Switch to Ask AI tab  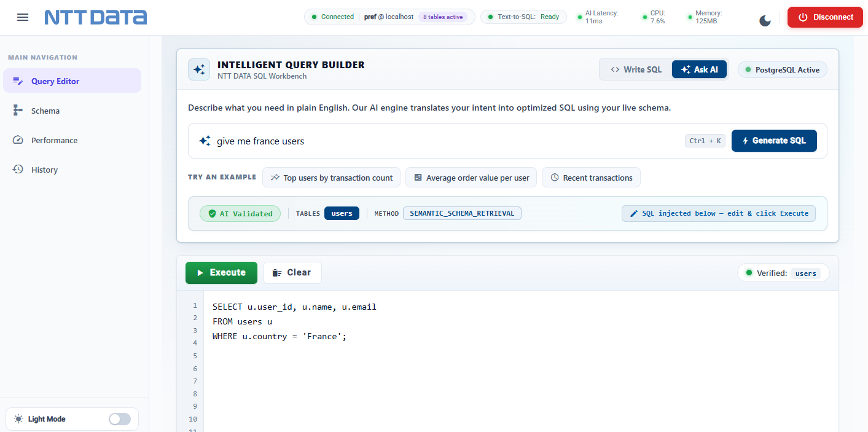click(x=699, y=69)
